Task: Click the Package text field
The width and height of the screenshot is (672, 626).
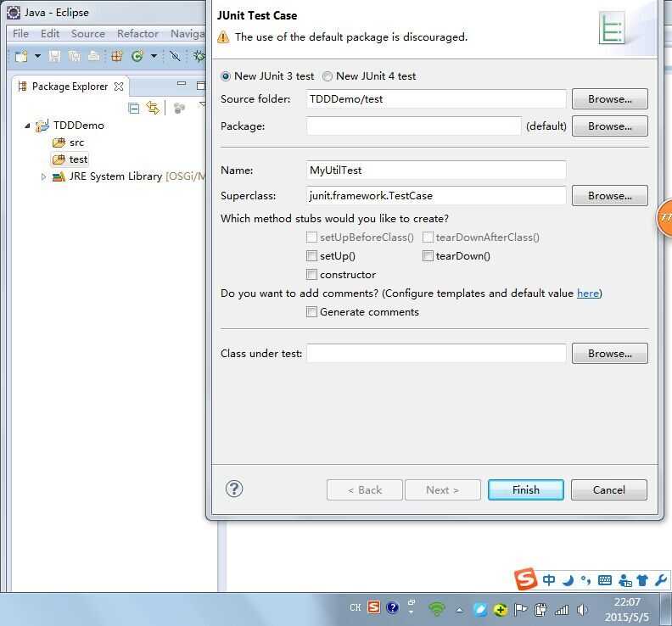Action: (413, 126)
